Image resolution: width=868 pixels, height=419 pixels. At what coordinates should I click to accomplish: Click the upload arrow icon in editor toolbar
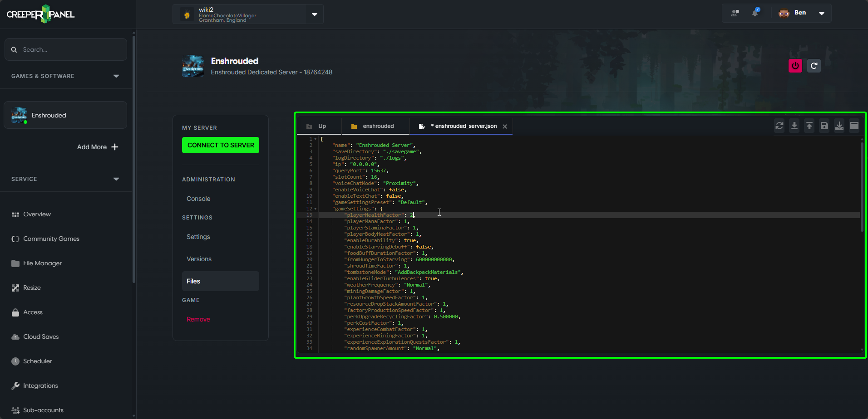coord(809,126)
